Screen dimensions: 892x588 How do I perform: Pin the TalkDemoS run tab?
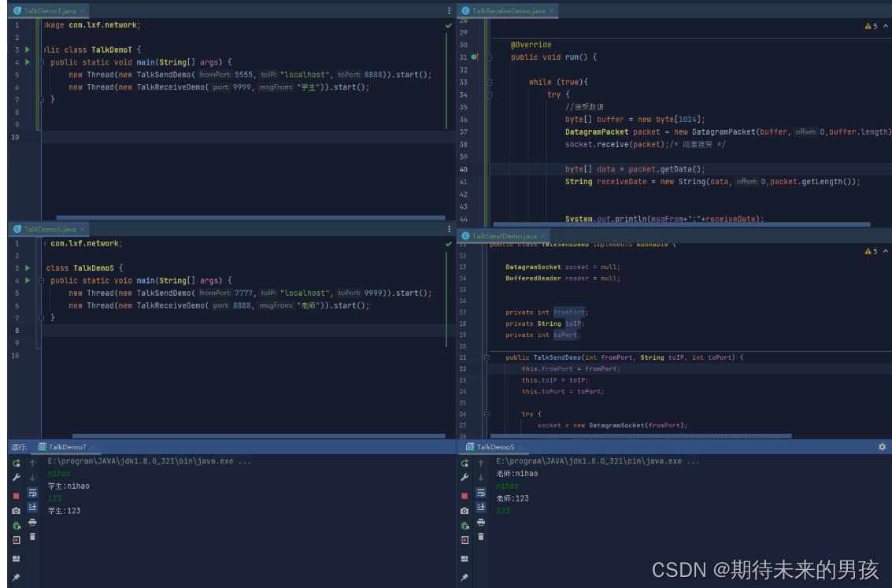coord(465,577)
